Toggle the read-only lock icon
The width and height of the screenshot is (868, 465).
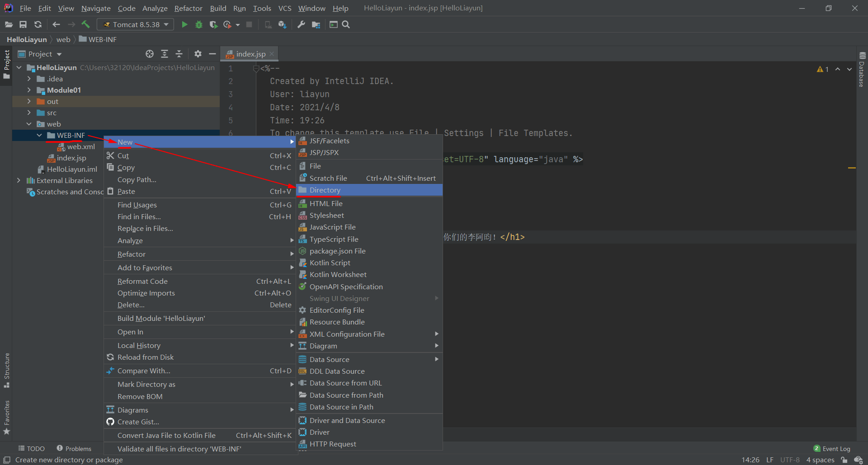point(844,460)
